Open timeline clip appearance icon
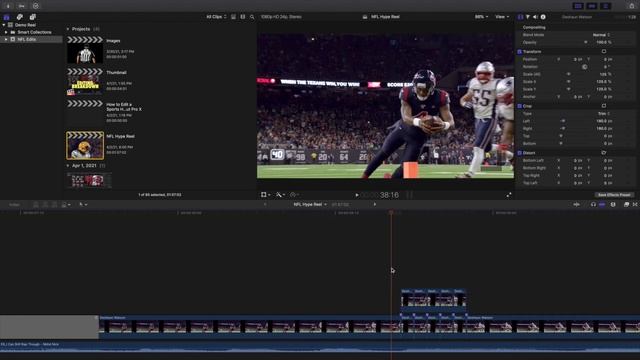The image size is (640, 360). pos(613,204)
